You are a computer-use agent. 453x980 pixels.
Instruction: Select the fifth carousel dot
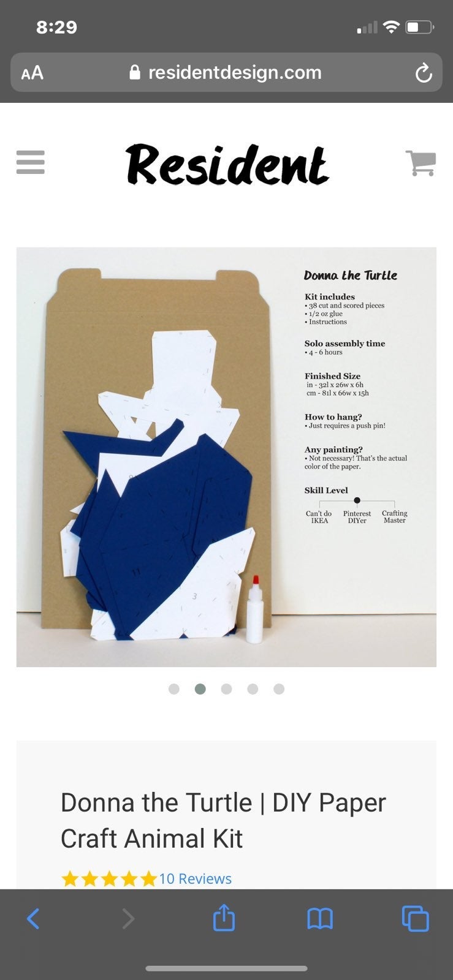(x=279, y=689)
